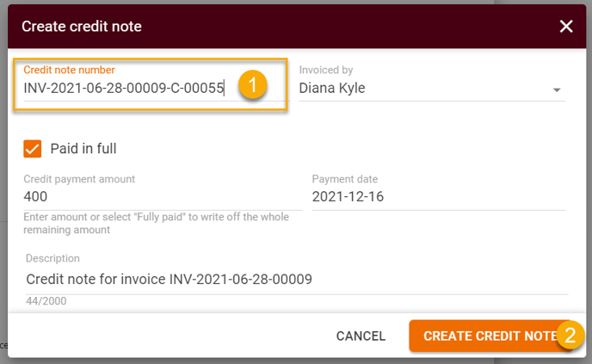This screenshot has width=592, height=364.
Task: Click the Create credit note title bar
Action: (x=297, y=27)
